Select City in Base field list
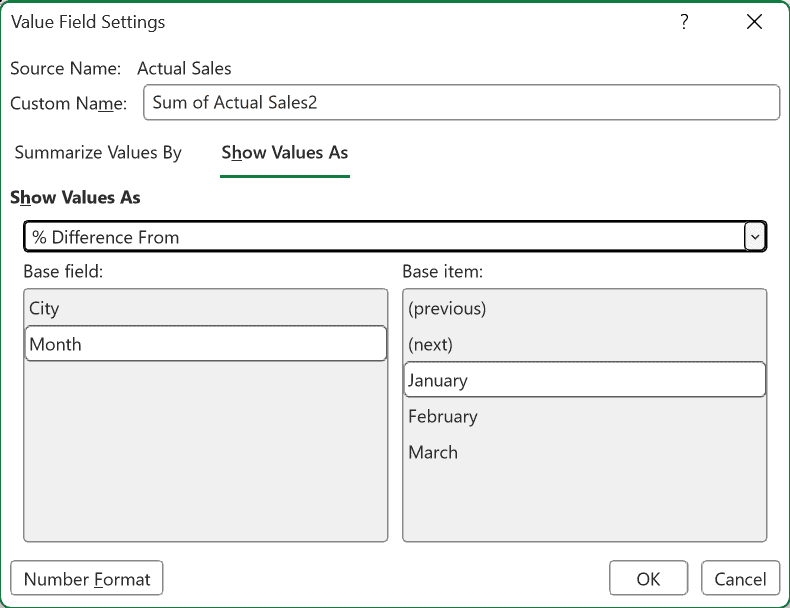The height and width of the screenshot is (608, 790). [x=206, y=308]
